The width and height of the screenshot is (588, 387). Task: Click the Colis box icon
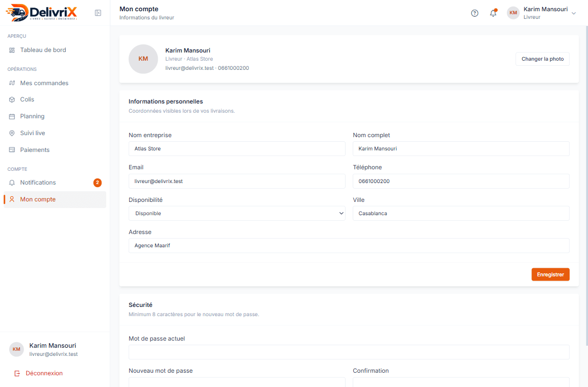click(12, 99)
